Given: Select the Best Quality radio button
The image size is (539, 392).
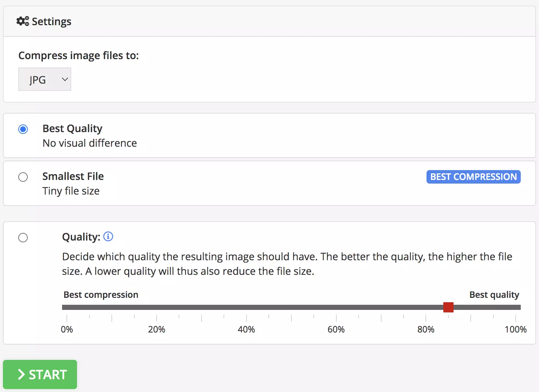Looking at the screenshot, I should [23, 129].
